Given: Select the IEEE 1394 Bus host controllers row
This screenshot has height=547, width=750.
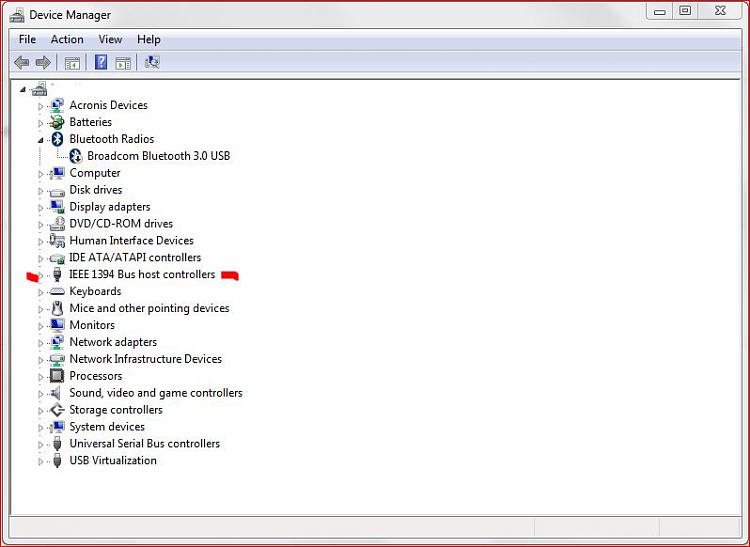Looking at the screenshot, I should point(142,274).
